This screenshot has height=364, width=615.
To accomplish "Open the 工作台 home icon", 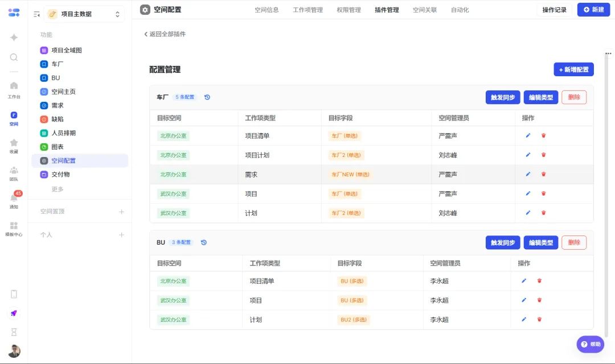I will coord(14,90).
